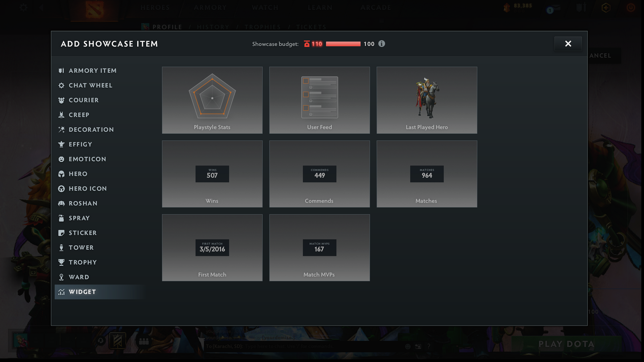This screenshot has width=644, height=362.
Task: Select the Courier category
Action: point(99,100)
